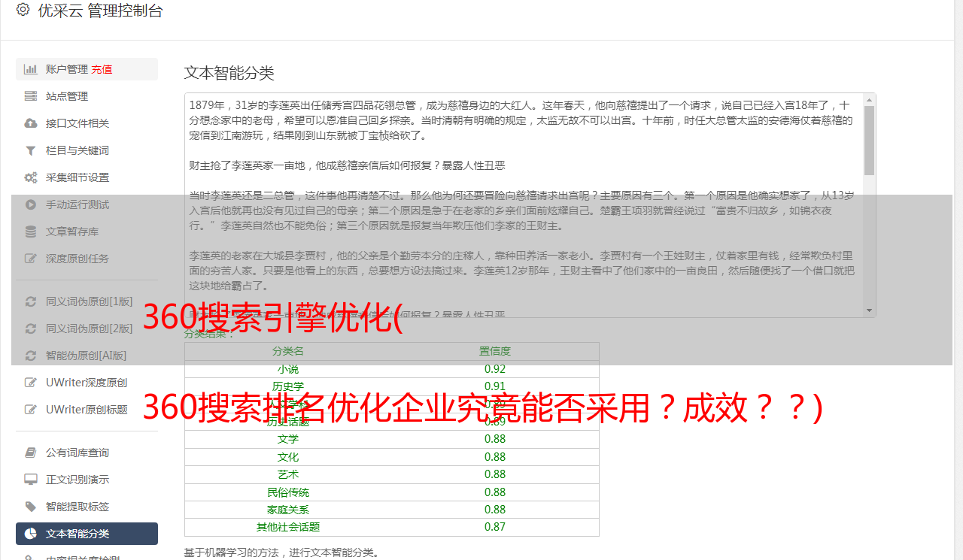This screenshot has height=560, width=963.
Task: Click the database icon for 文章暂存库
Action: pyautogui.click(x=31, y=232)
